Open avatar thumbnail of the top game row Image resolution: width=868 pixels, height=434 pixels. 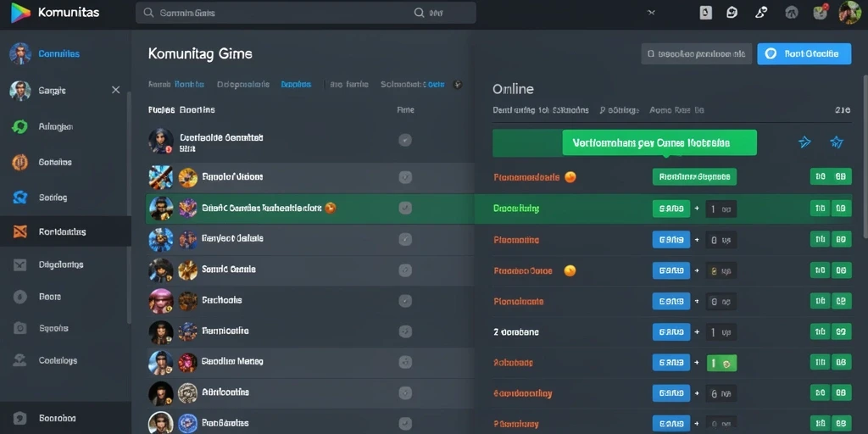160,141
